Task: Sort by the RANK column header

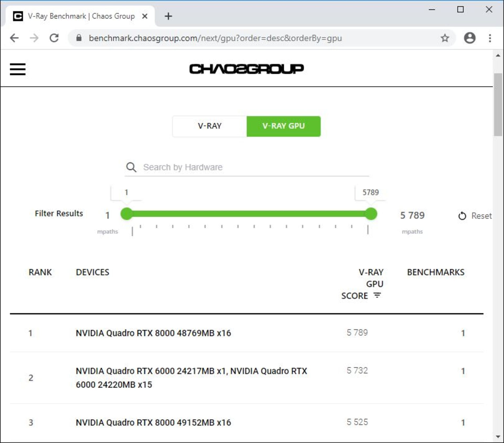Action: [x=40, y=272]
